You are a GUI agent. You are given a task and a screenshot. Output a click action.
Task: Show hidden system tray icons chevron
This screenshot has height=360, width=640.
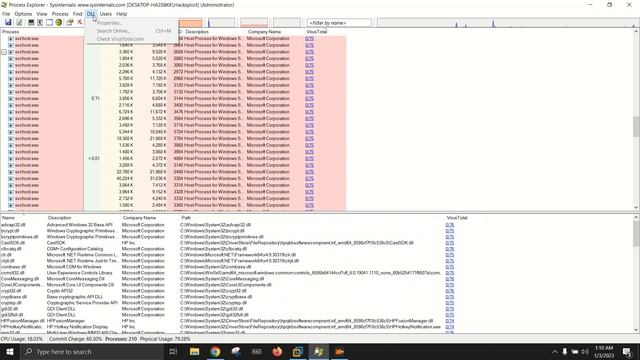pyautogui.click(x=554, y=351)
